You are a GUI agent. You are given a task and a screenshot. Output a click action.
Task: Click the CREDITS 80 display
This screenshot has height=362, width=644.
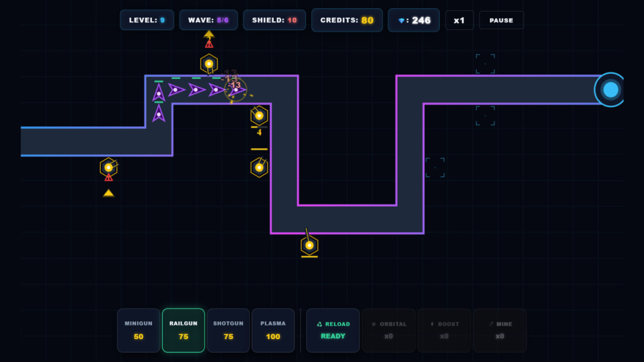(x=347, y=20)
